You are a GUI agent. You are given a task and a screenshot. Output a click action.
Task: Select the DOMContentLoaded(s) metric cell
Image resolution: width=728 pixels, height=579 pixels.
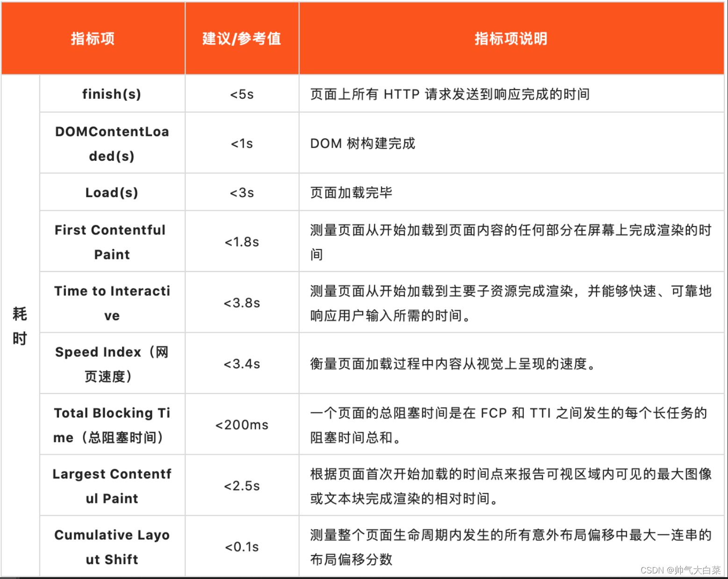[x=112, y=143]
